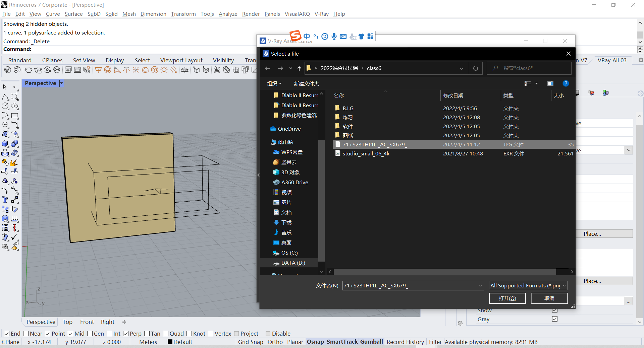The height and width of the screenshot is (348, 644).
Task: Toggle Mid osnap checkbox
Action: click(x=70, y=334)
